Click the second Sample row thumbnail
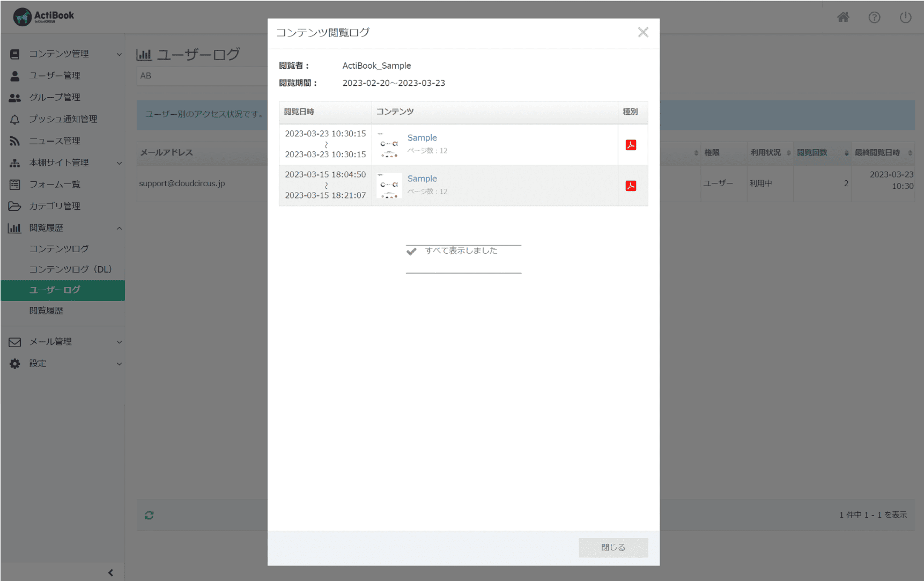Screen dimensions: 924x581 click(x=389, y=186)
